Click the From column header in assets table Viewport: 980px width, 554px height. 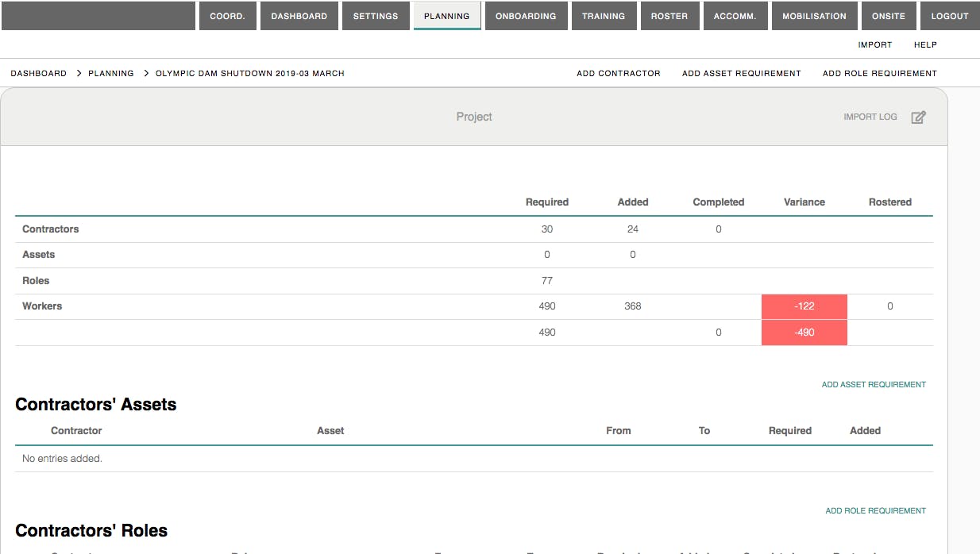coord(619,430)
